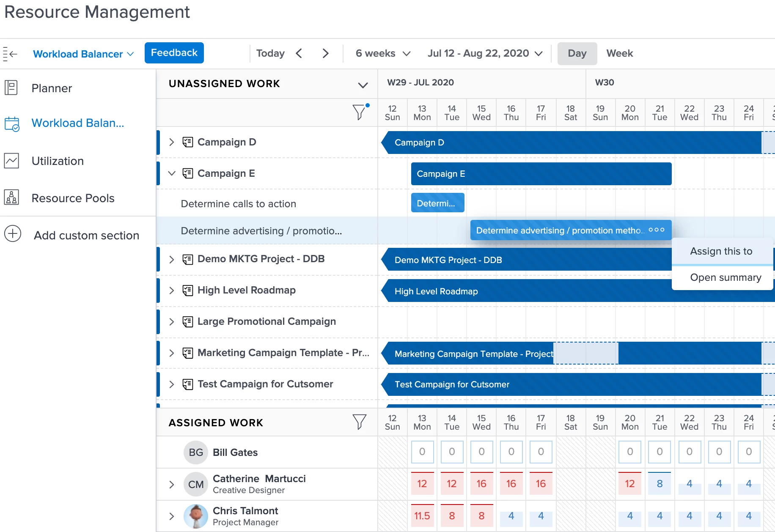Expand the Test Campaign for Cutsomer row

171,384
